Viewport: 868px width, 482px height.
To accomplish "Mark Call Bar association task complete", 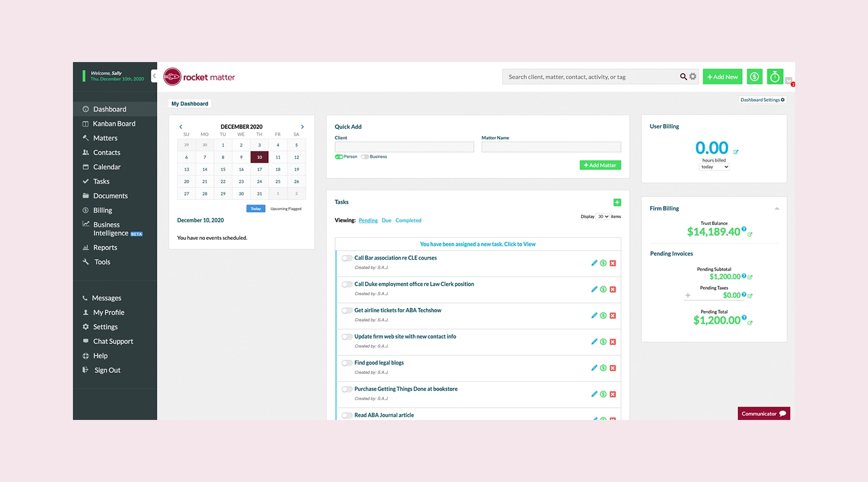I will pyautogui.click(x=347, y=258).
